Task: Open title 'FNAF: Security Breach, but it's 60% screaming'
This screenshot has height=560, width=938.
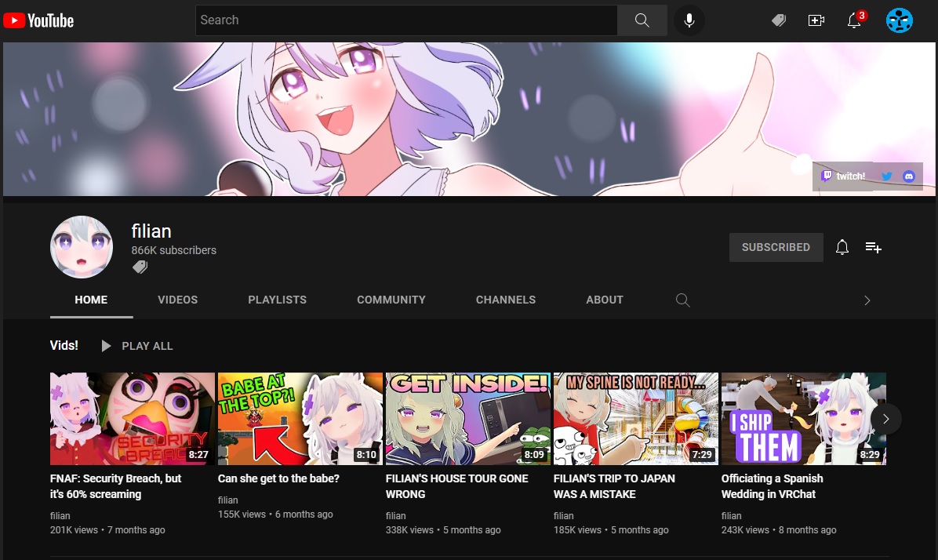Action: pyautogui.click(x=115, y=486)
